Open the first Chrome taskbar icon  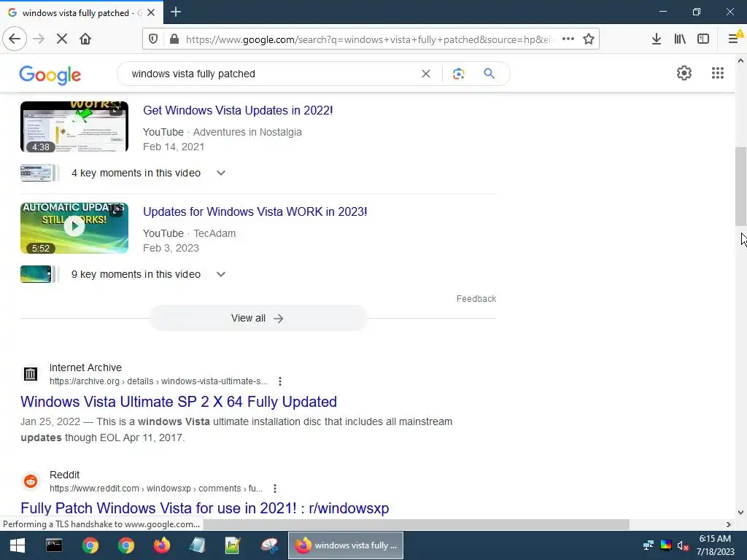90,545
